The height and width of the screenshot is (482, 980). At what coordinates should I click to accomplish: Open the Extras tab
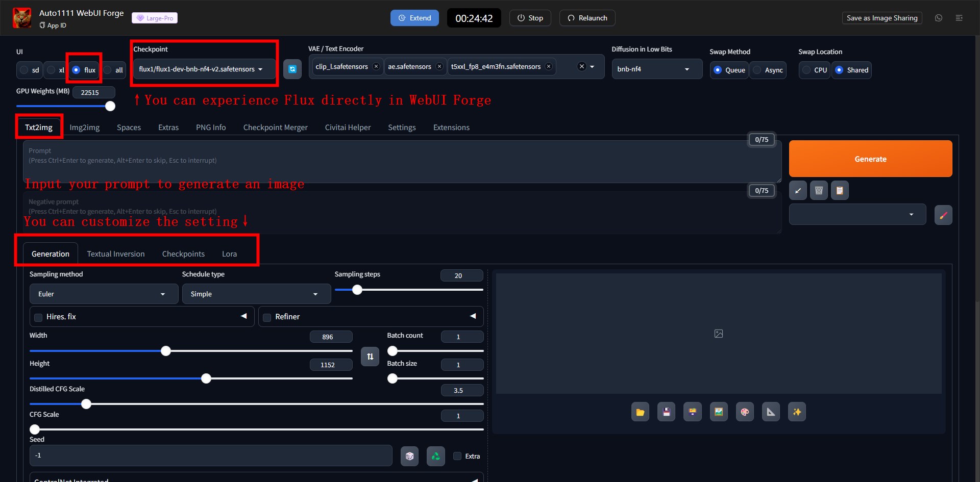(x=168, y=127)
